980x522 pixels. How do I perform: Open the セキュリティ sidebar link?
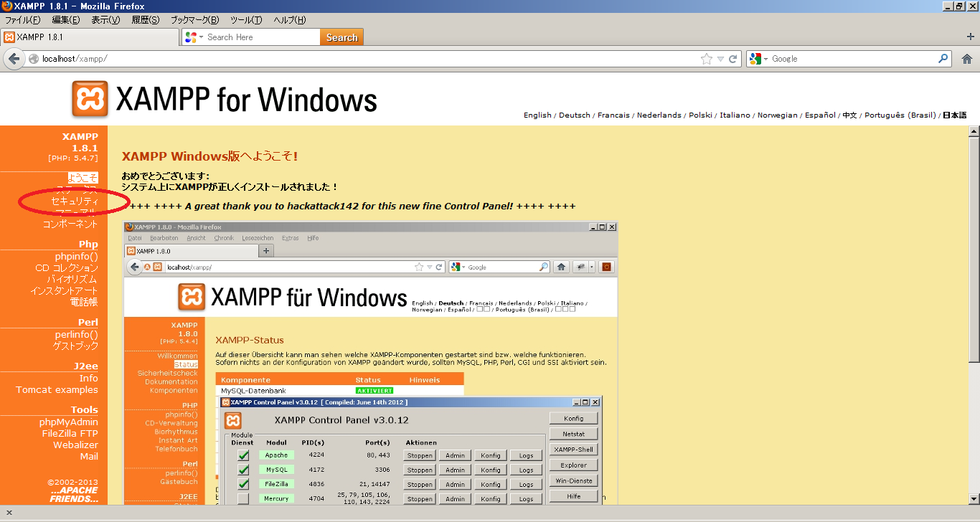75,201
